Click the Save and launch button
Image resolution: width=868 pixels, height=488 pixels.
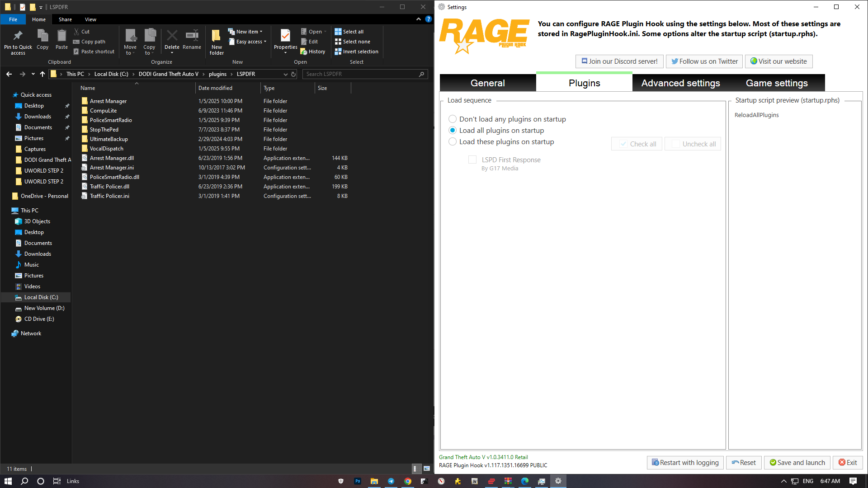[x=797, y=463]
